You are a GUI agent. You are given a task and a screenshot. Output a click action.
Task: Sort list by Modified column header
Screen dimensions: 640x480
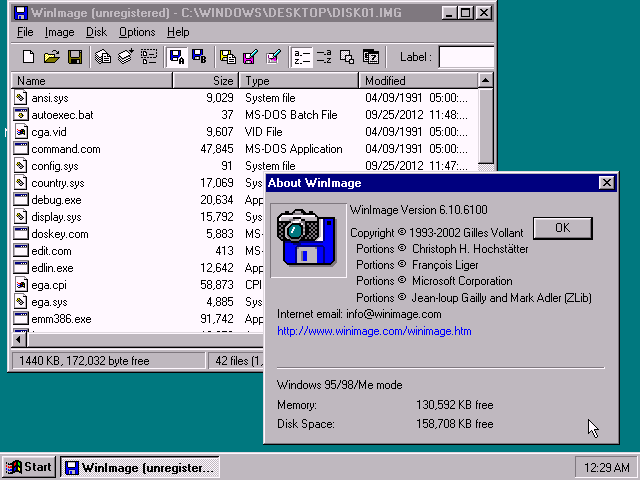click(x=418, y=80)
